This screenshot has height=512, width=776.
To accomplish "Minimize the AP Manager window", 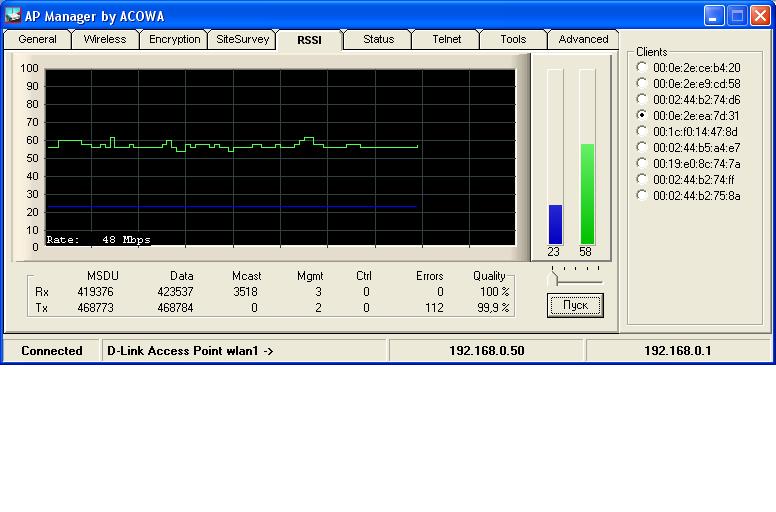I will tap(713, 15).
